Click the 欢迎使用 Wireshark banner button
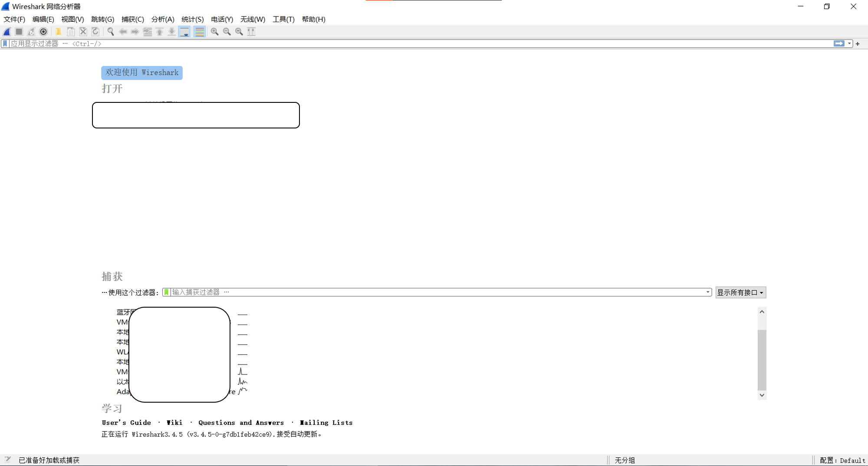868x466 pixels. (142, 72)
